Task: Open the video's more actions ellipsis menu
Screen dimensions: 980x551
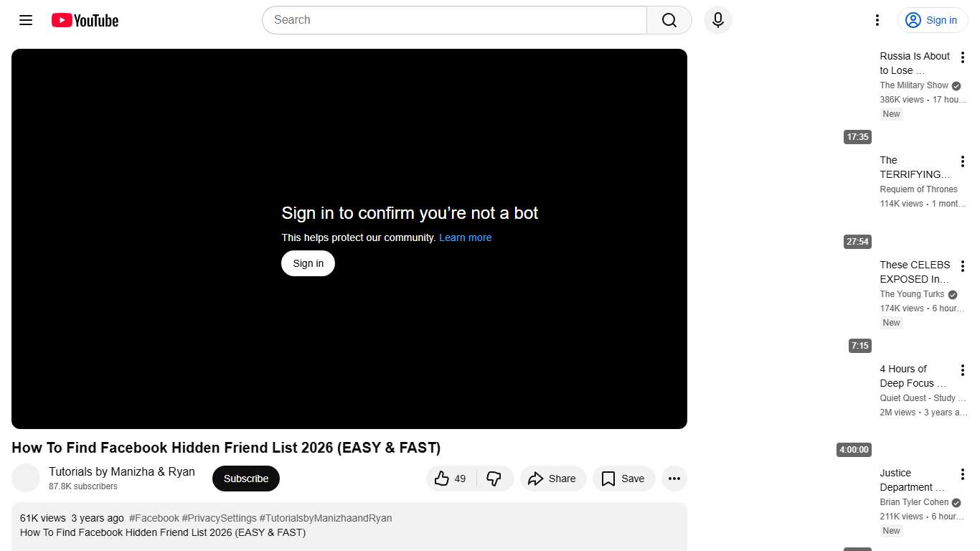Action: click(x=674, y=479)
